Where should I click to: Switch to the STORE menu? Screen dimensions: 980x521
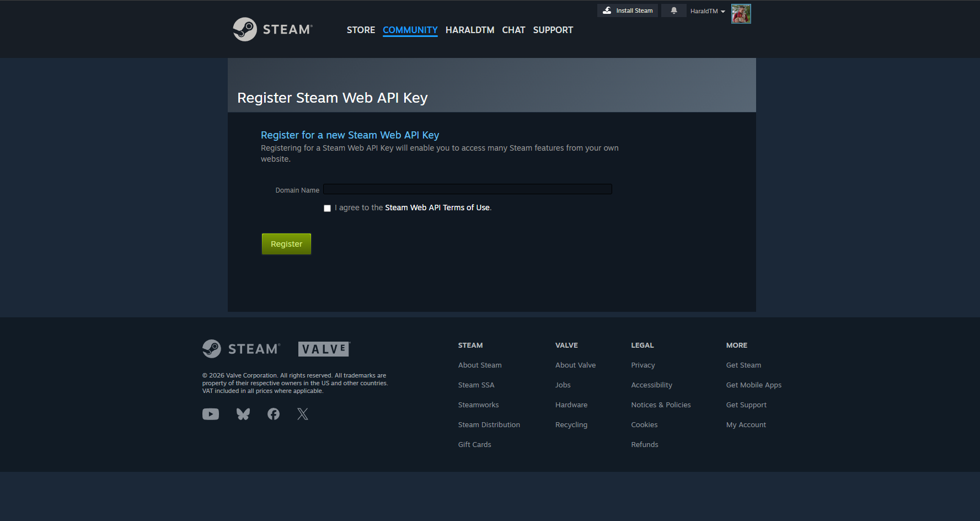(361, 30)
